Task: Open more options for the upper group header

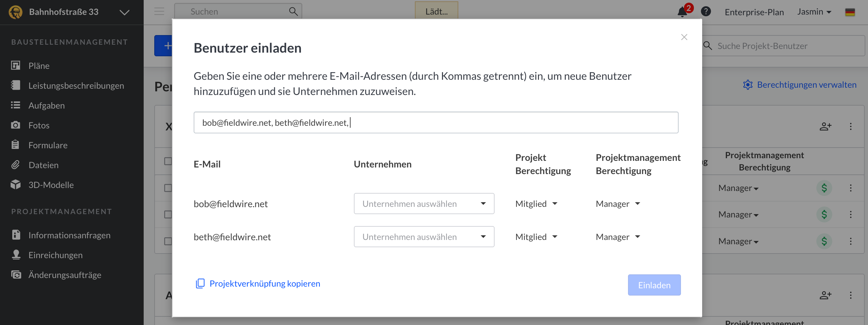Action: [851, 126]
